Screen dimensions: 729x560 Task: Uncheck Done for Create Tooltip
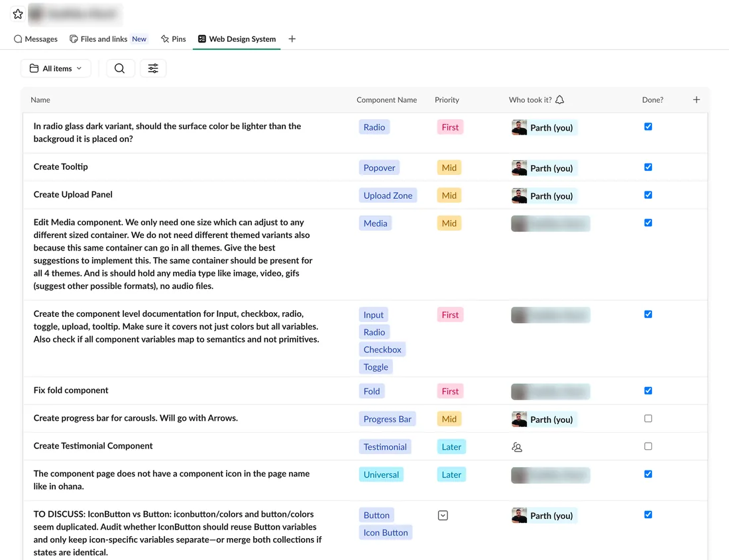click(x=648, y=167)
